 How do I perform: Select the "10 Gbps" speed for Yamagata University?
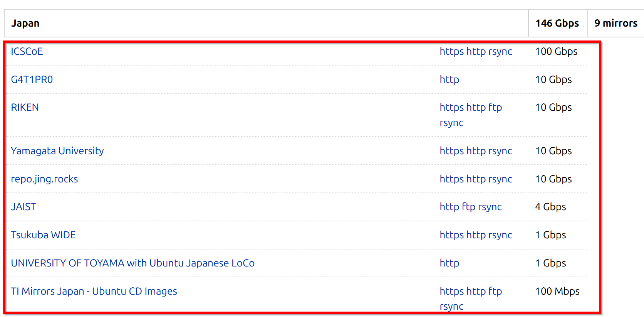(x=553, y=151)
